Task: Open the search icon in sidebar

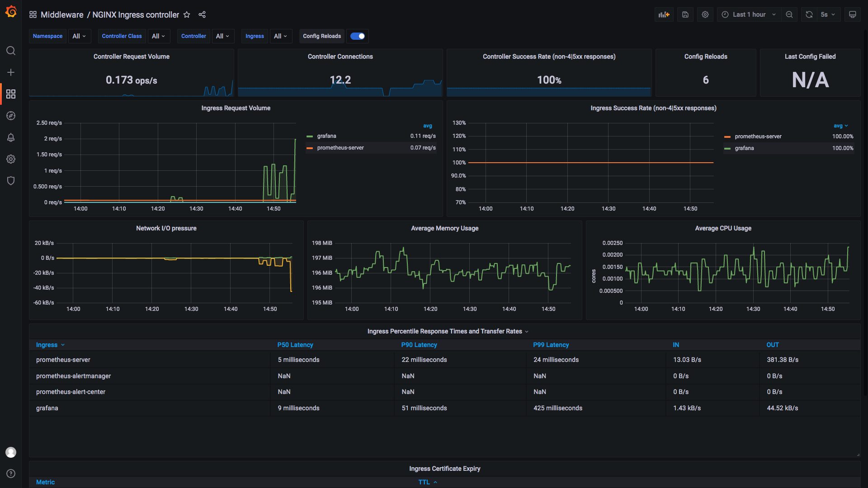Action: (x=11, y=51)
